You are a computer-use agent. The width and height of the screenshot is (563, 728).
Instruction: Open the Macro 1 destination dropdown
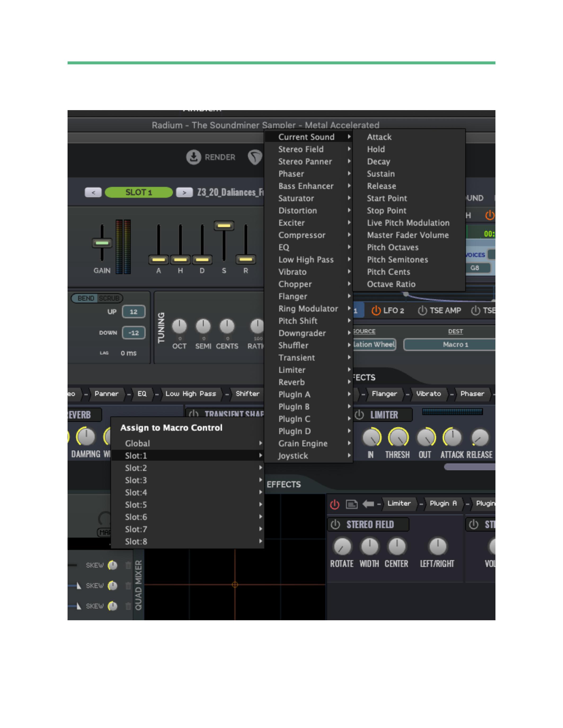click(x=455, y=345)
